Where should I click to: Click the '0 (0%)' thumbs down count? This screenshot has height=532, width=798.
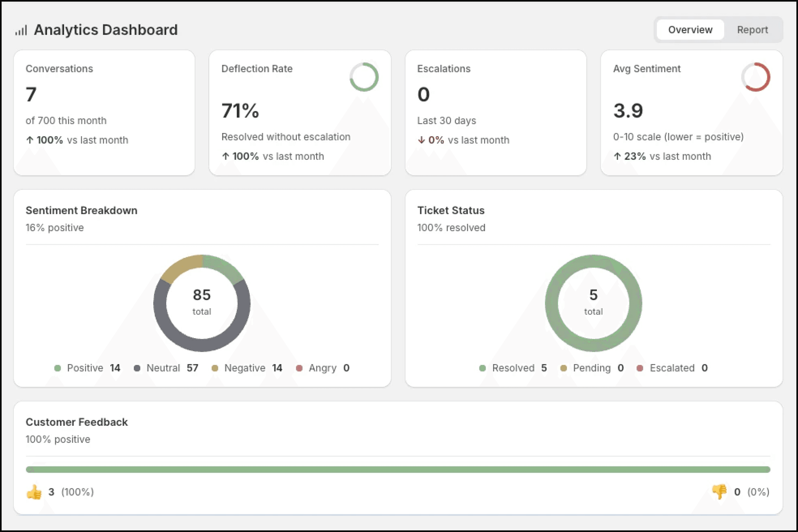(752, 492)
